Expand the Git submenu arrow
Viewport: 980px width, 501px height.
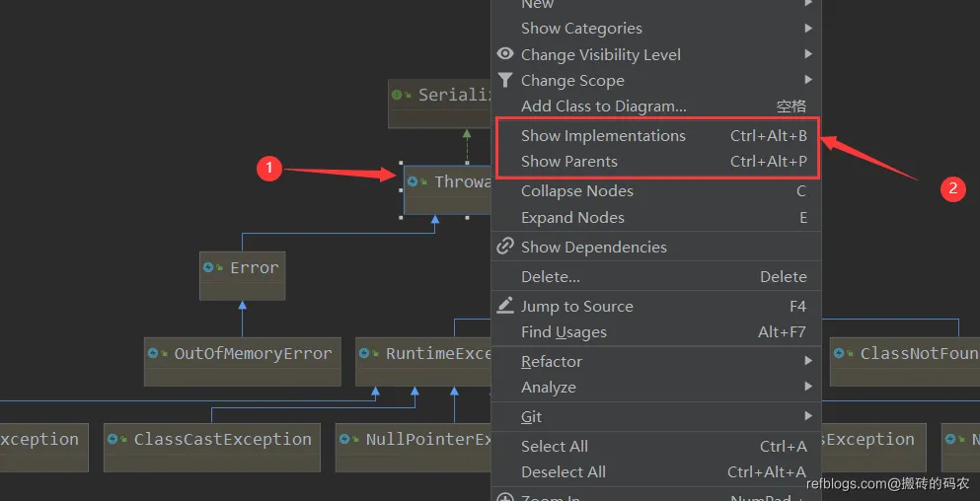808,416
